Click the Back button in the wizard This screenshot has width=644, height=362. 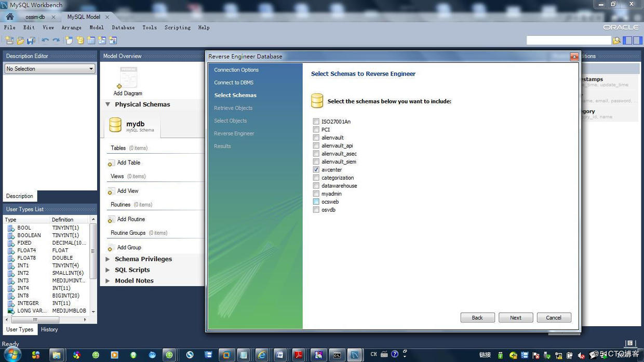(477, 317)
